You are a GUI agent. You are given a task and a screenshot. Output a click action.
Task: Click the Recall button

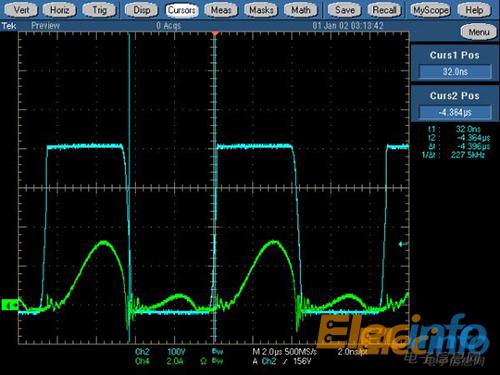point(384,10)
